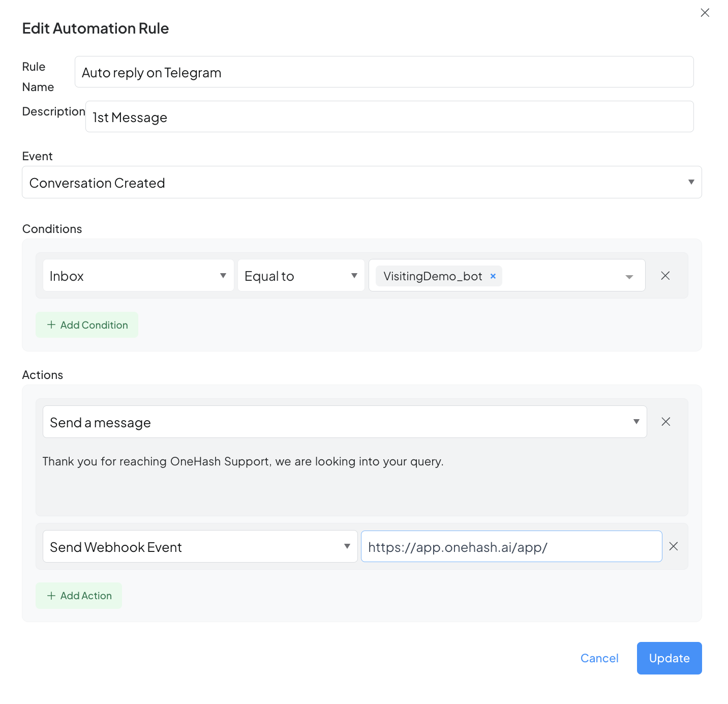Open the Send Webhook Event action dropdown
Viewport: 728px width, 704px height.
pos(200,547)
